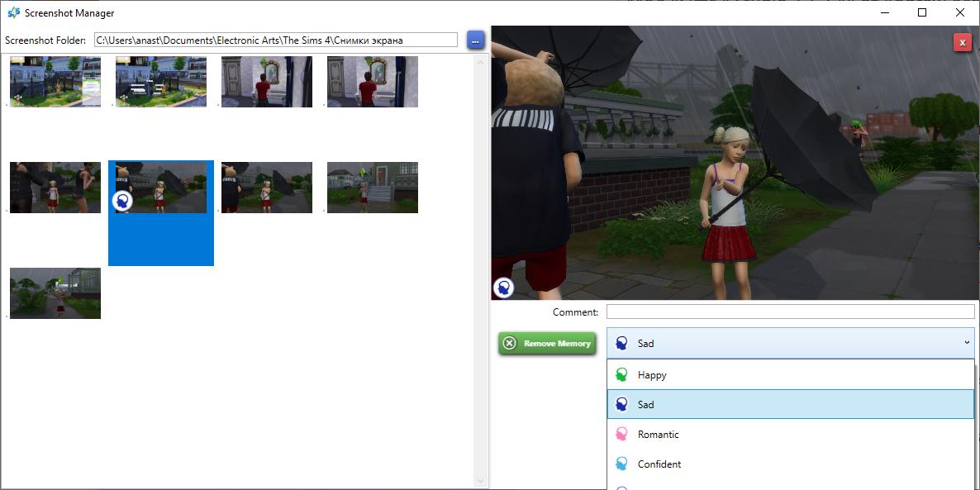980x490 pixels.
Task: Click the Screenshot Manager app icon in the title bar
Action: [x=13, y=13]
